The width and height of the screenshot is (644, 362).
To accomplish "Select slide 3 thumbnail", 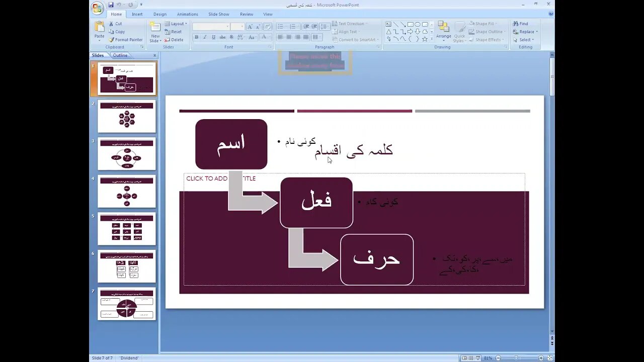I will pyautogui.click(x=127, y=153).
